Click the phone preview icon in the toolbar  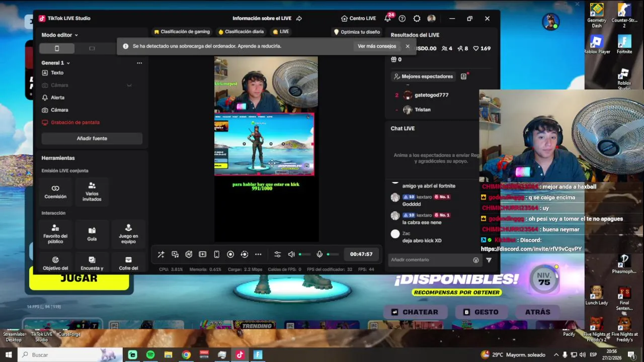tap(216, 254)
